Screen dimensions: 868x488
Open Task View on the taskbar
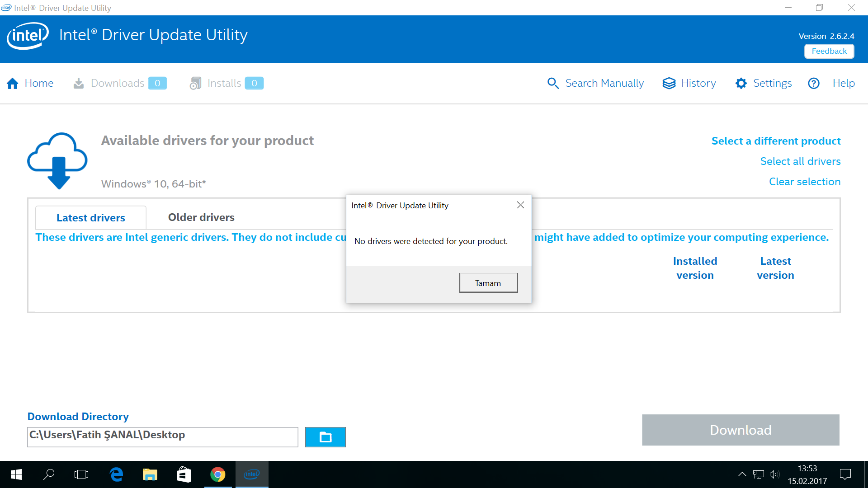81,474
